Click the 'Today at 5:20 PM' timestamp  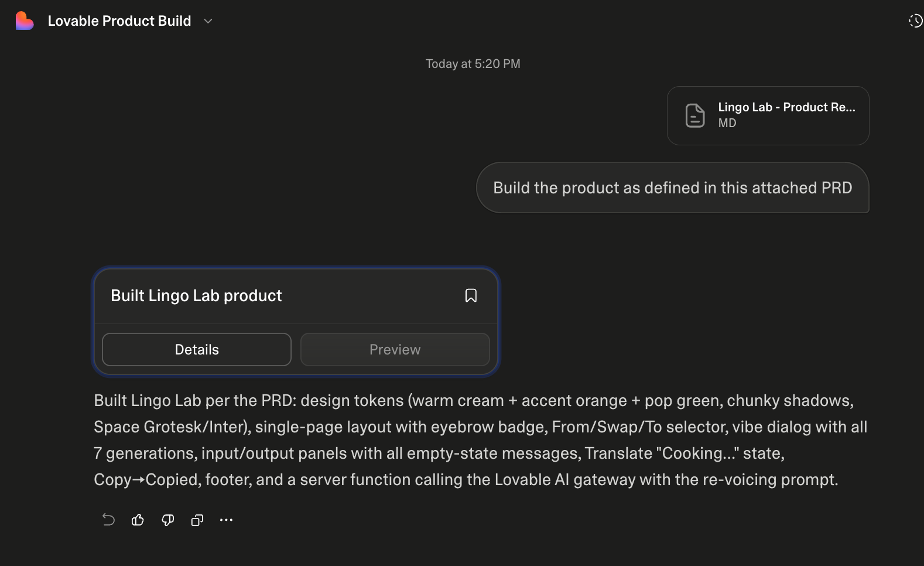click(473, 64)
